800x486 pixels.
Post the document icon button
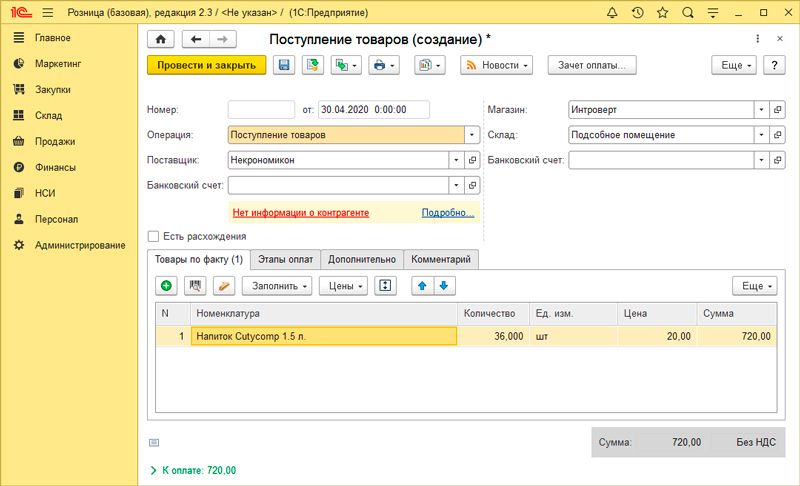(313, 65)
